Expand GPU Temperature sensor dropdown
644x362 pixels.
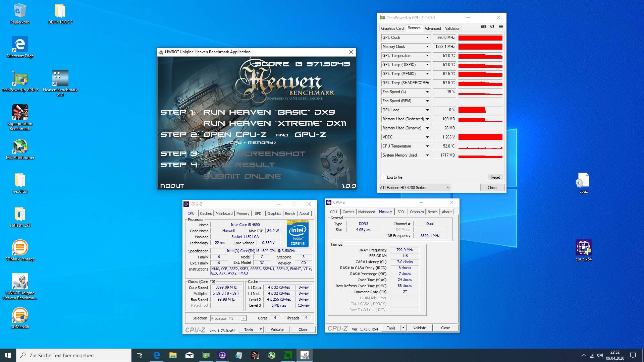(x=427, y=56)
